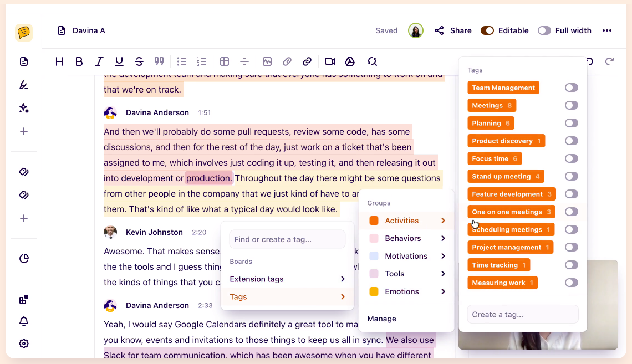Select the highlighter tool in the left sidebar
This screenshot has width=632, height=364.
tap(23, 85)
